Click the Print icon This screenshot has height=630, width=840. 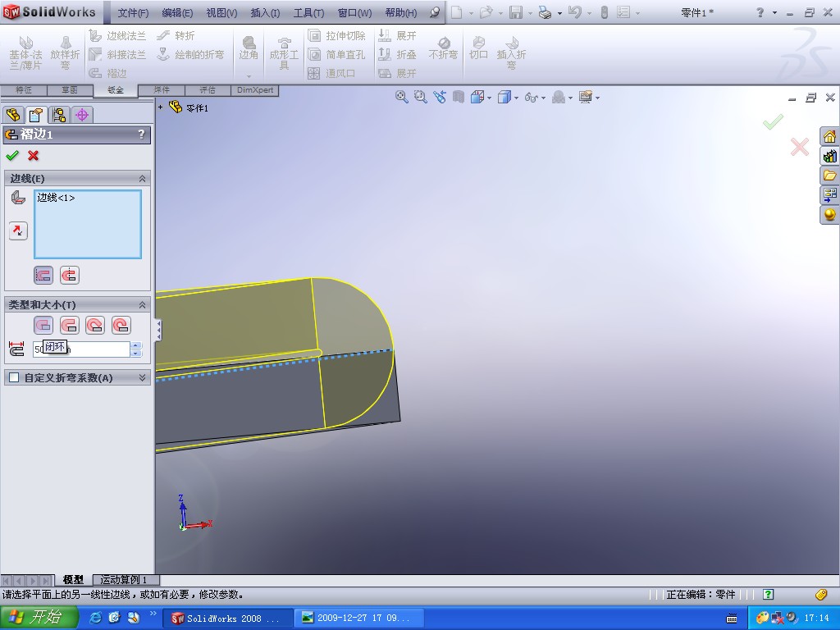pyautogui.click(x=545, y=12)
